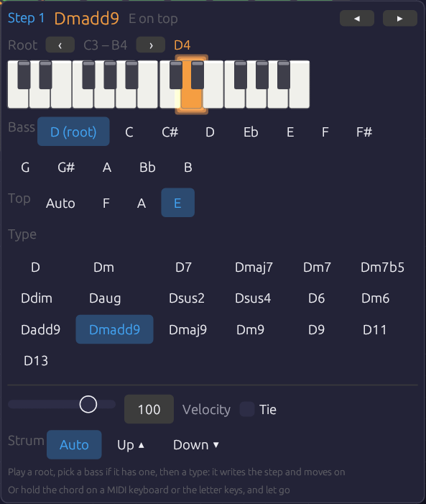
Task: Choose the Dm7b5 chord type
Action: coord(382,267)
